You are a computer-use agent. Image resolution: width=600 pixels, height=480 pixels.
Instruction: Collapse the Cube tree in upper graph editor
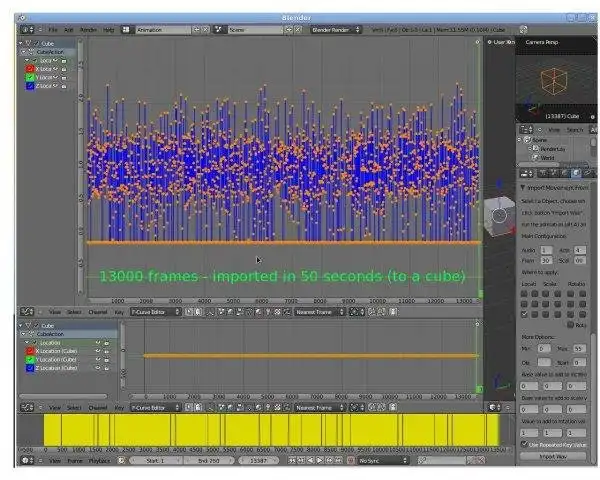[21, 43]
